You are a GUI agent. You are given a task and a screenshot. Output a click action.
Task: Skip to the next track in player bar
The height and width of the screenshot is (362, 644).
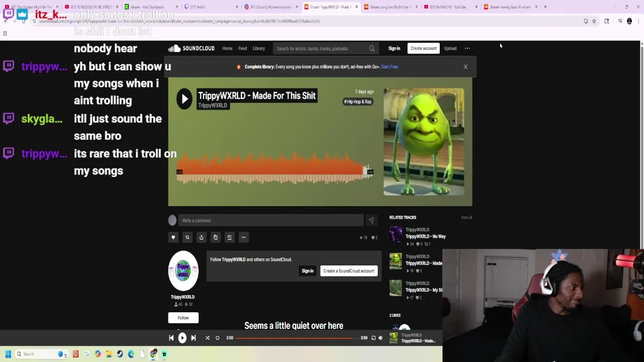click(193, 338)
